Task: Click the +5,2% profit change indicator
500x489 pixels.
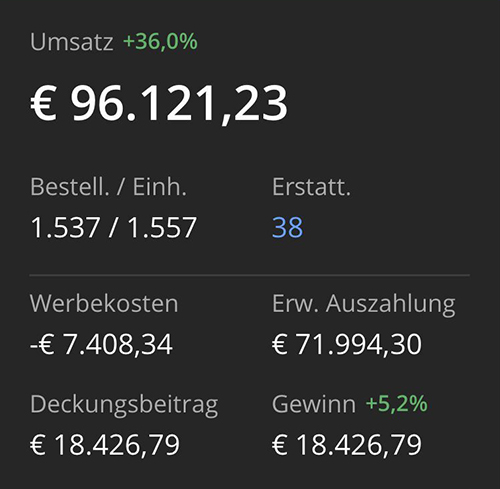Action: [x=396, y=404]
